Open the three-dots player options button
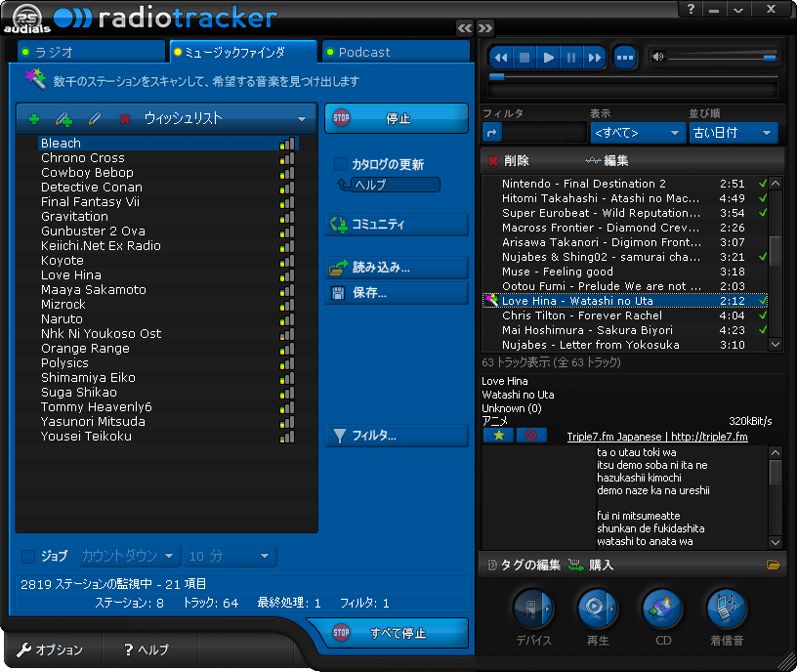 pos(625,58)
